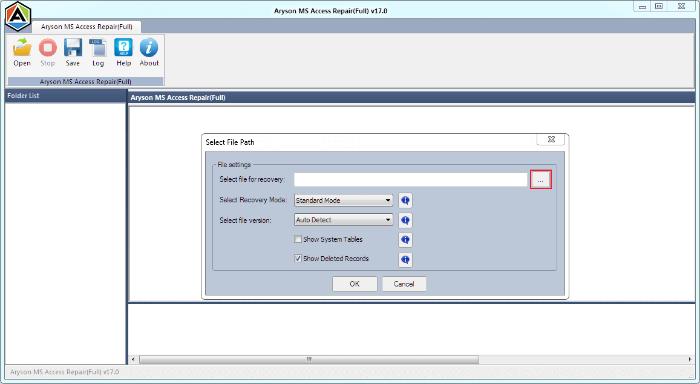Click the scrollbar right arrow
This screenshot has height=384, width=700.
click(690, 359)
